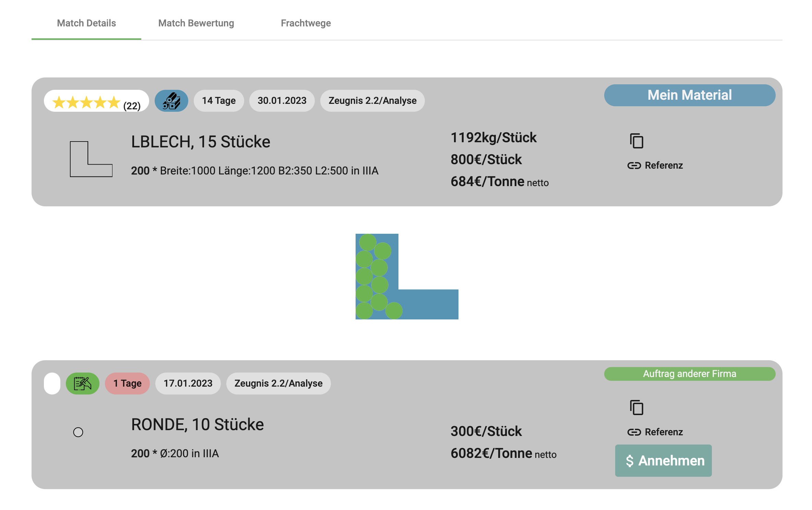
Task: Open the Frachtwege tab
Action: click(306, 23)
